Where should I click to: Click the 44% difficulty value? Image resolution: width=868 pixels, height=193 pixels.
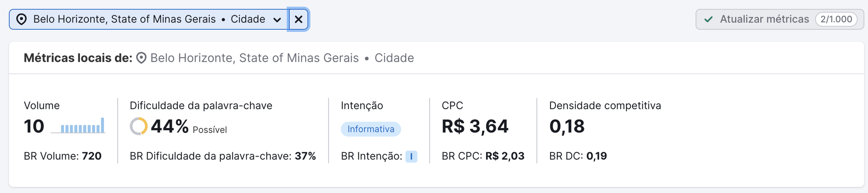170,126
